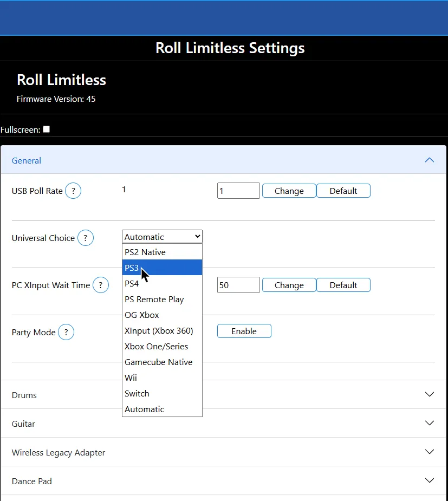
Task: Expand the Guitar section
Action: point(429,423)
